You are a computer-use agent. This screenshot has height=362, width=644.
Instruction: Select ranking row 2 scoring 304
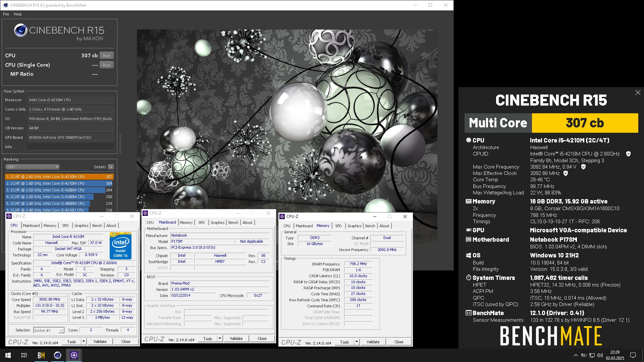pyautogui.click(x=59, y=183)
